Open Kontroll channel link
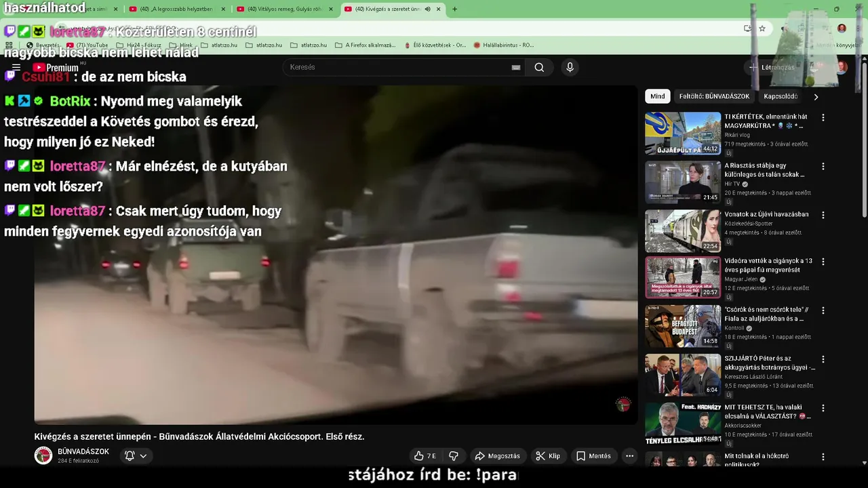This screenshot has height=488, width=868. click(x=735, y=328)
